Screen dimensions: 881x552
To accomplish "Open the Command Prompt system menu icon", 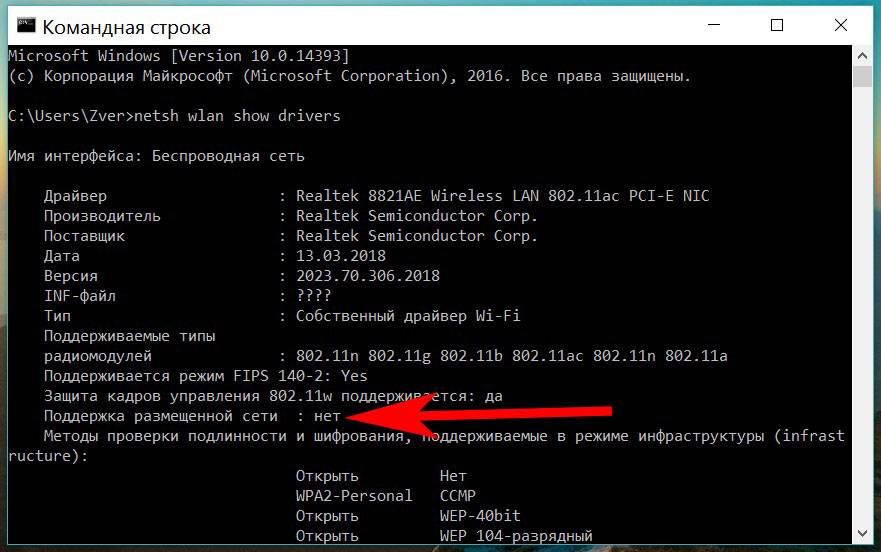I will click(x=25, y=26).
